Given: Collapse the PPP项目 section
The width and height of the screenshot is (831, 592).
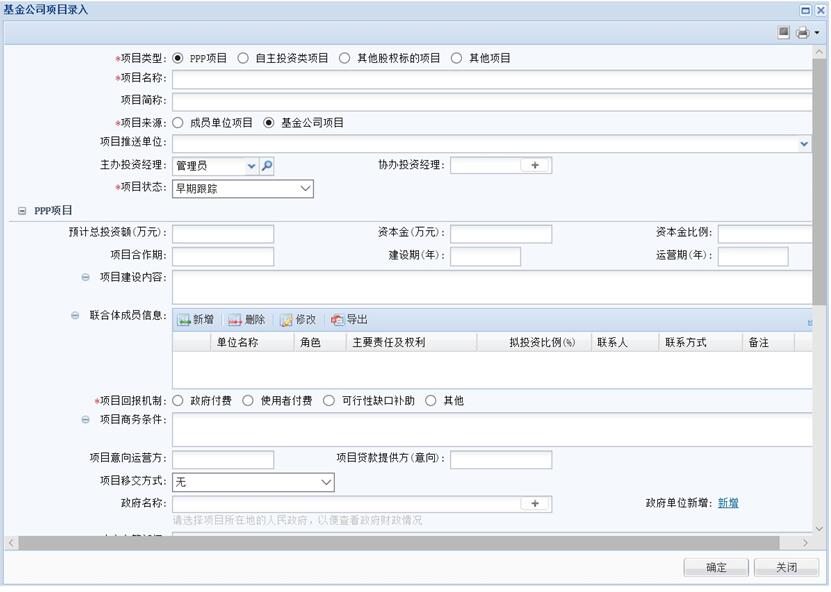Looking at the screenshot, I should [22, 211].
